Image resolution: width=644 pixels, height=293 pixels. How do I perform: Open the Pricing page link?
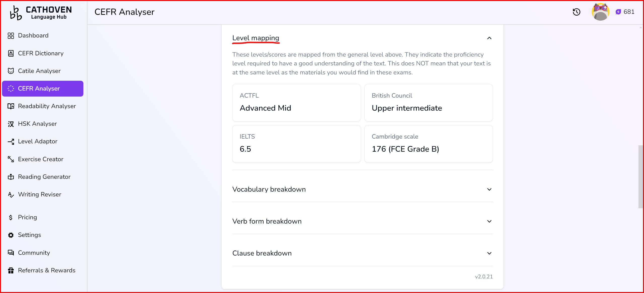[x=27, y=217]
